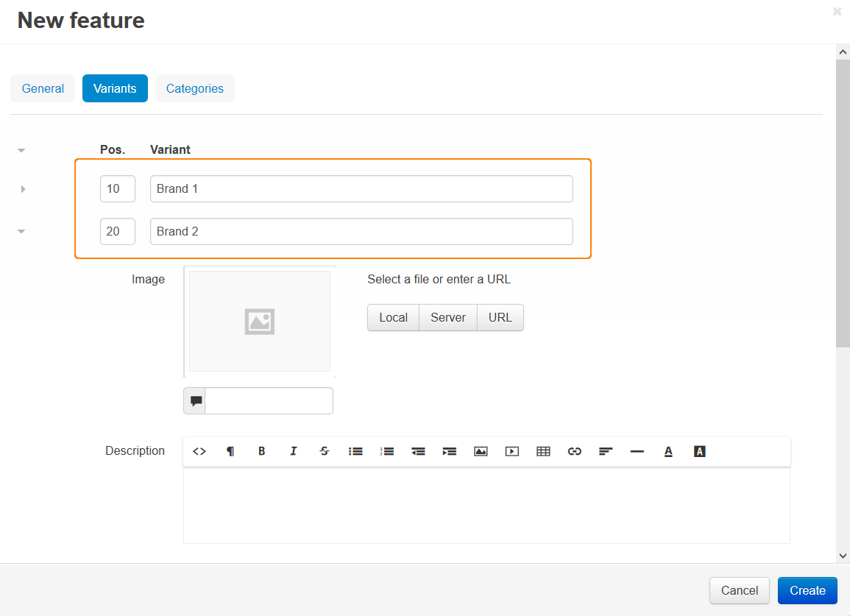The height and width of the screenshot is (616, 850).
Task: Click the scrollbar up arrow
Action: 843,52
